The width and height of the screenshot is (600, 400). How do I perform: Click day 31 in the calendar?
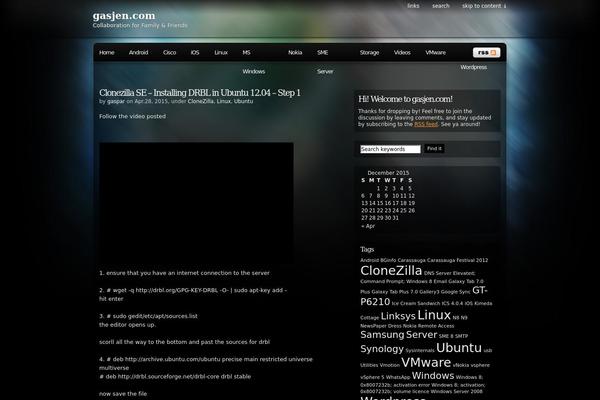point(396,218)
